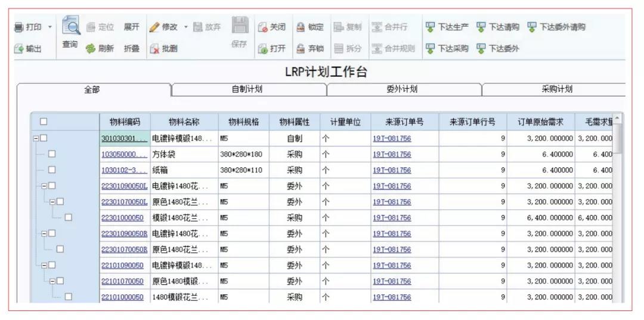
Task: Click the 下达采购 release purchase icon
Action: click(430, 49)
